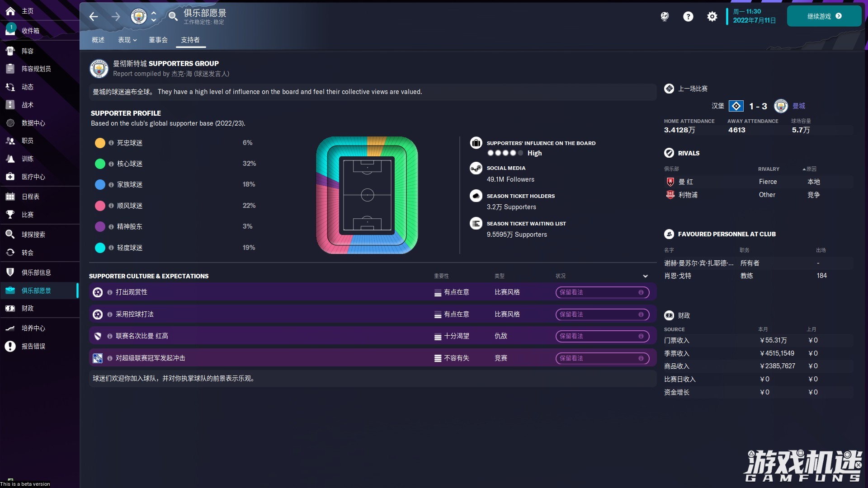Open 球探搜索 scouting search

point(33,235)
